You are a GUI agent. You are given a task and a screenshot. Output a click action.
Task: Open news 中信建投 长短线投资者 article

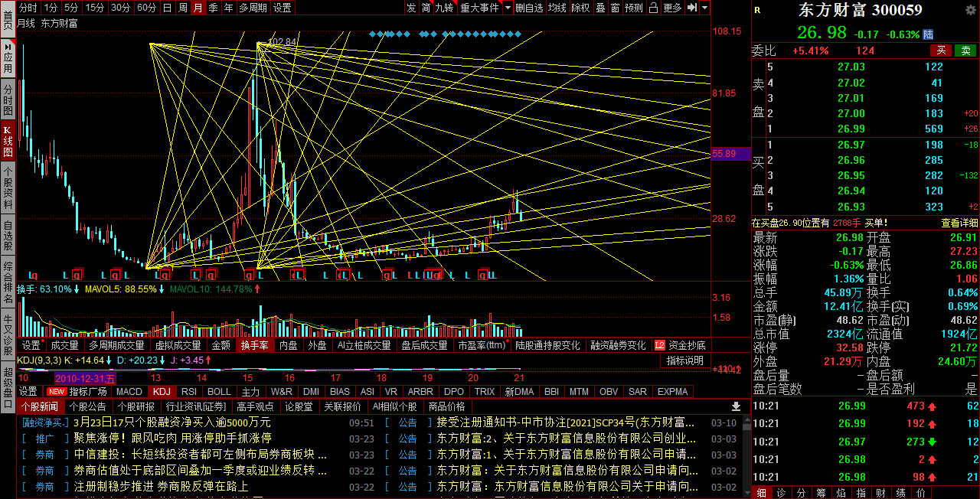[199, 454]
